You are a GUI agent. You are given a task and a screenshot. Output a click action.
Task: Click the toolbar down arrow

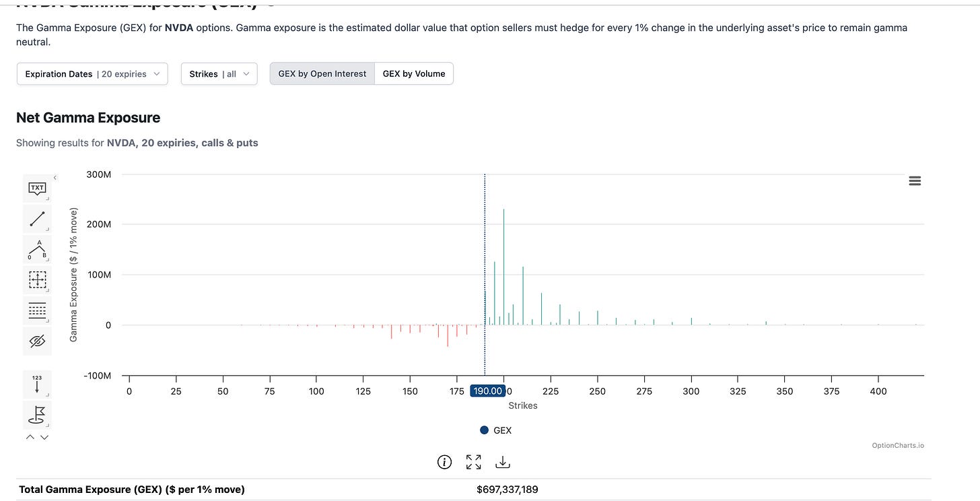(x=44, y=437)
